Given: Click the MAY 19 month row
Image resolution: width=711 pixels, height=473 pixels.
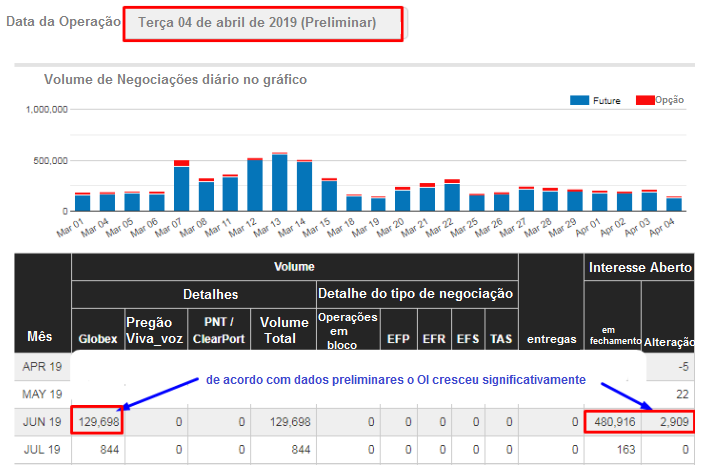Looking at the screenshot, I should point(42,395).
